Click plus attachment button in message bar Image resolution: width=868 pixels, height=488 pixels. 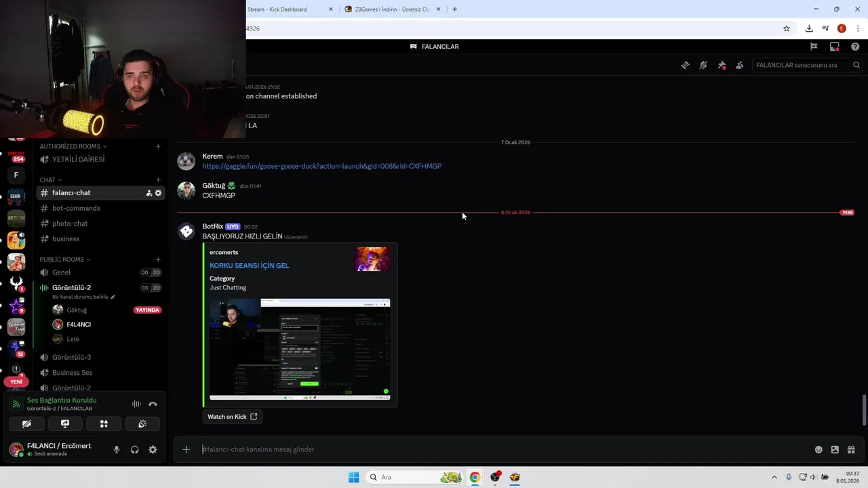coord(186,449)
